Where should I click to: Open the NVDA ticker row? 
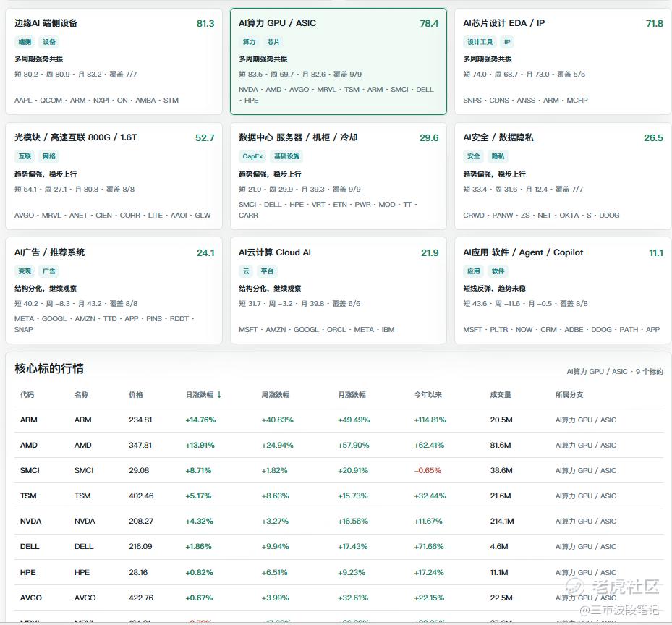click(29, 522)
